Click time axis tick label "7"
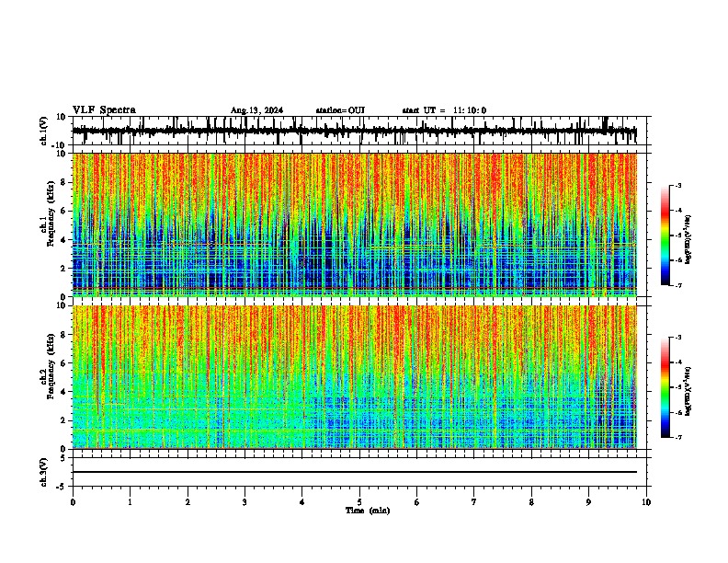 (x=474, y=502)
